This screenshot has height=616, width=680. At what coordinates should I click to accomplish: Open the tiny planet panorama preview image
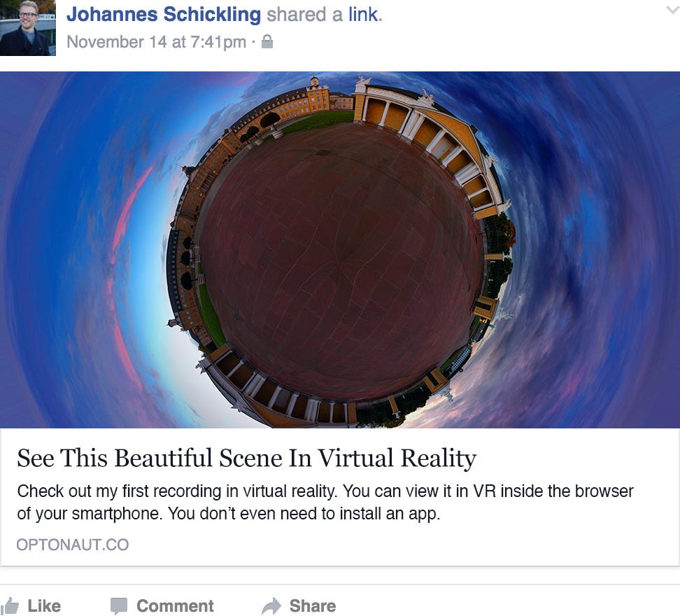tap(340, 250)
